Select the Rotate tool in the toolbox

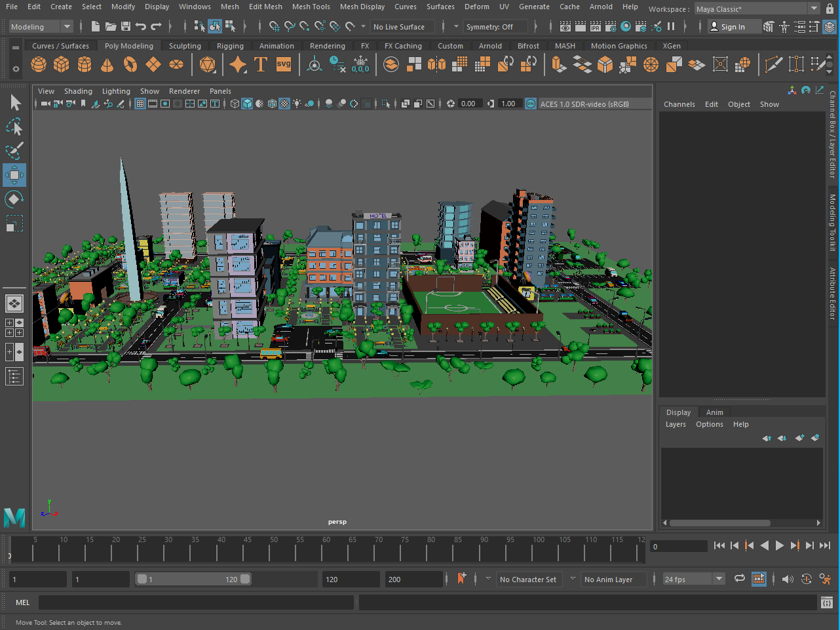tap(14, 199)
